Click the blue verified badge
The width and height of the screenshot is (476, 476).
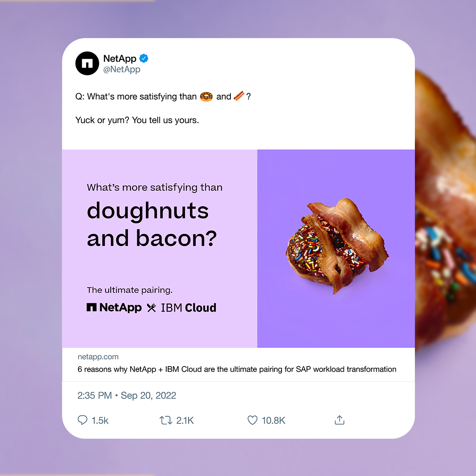coord(144,58)
